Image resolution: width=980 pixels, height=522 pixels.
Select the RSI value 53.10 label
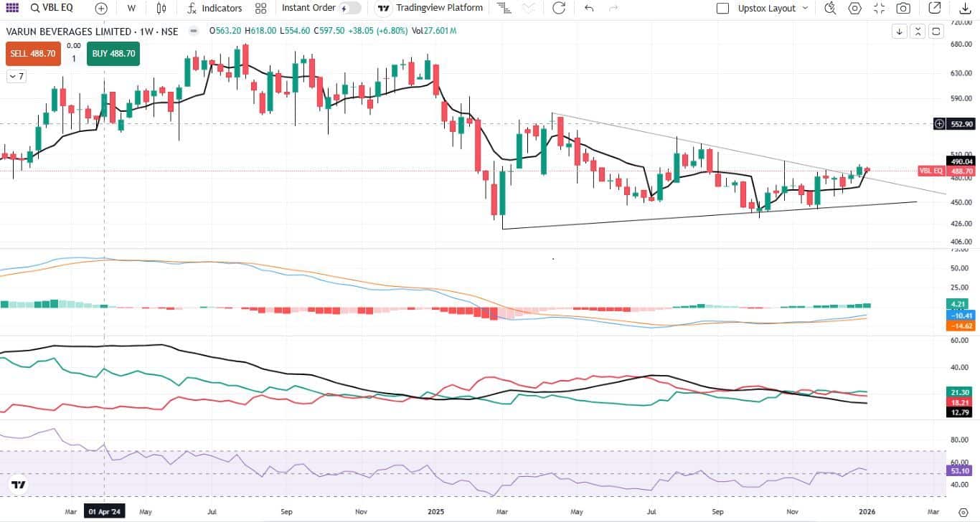960,471
